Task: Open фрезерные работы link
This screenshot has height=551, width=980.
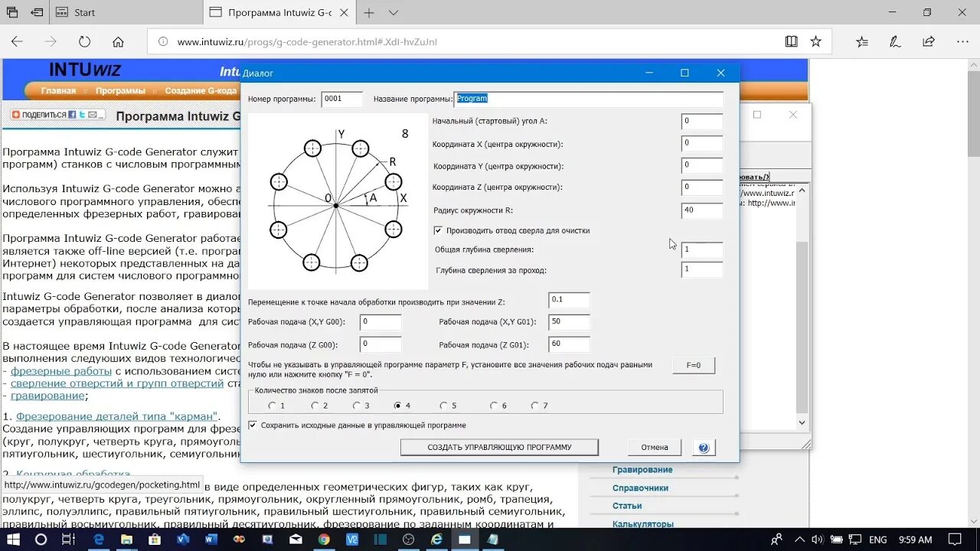Action: pos(61,371)
